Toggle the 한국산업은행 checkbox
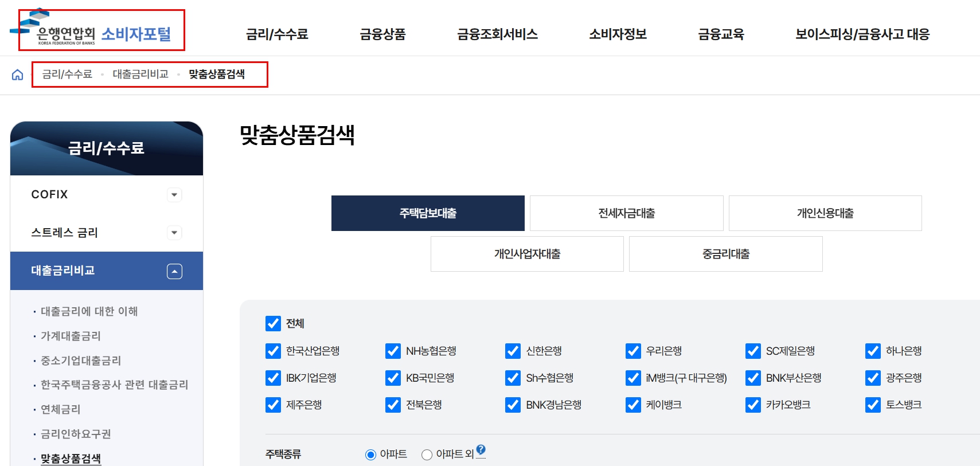Screen dimensions: 980x466 click(273, 351)
